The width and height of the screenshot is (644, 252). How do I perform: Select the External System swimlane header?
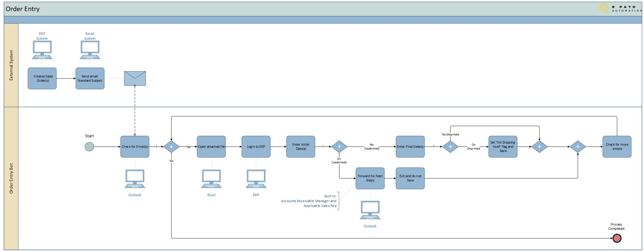click(11, 65)
